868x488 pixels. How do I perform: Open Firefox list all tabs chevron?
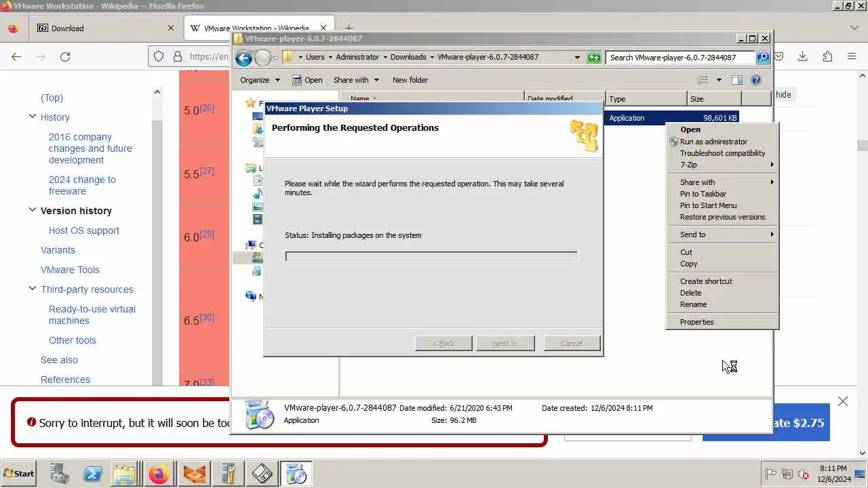[x=854, y=28]
